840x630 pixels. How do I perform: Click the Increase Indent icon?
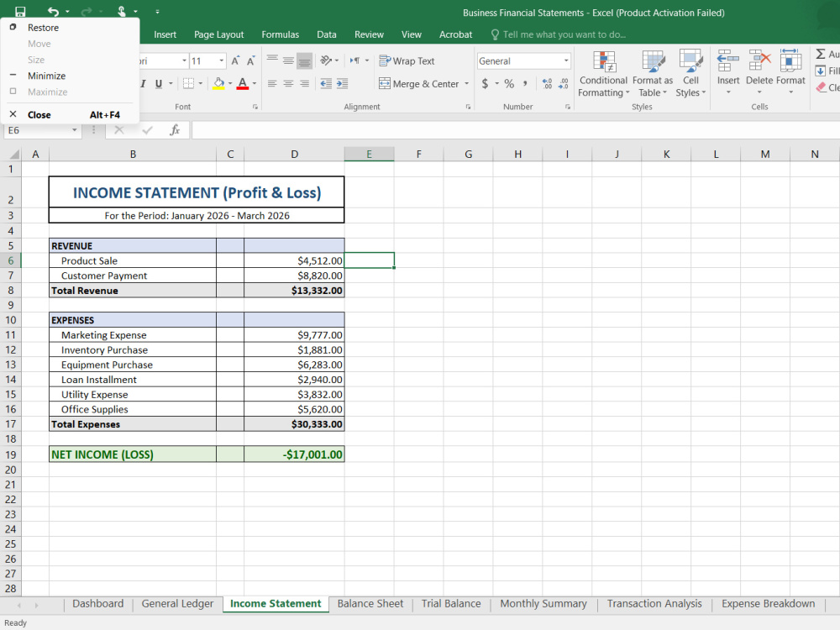(x=343, y=83)
